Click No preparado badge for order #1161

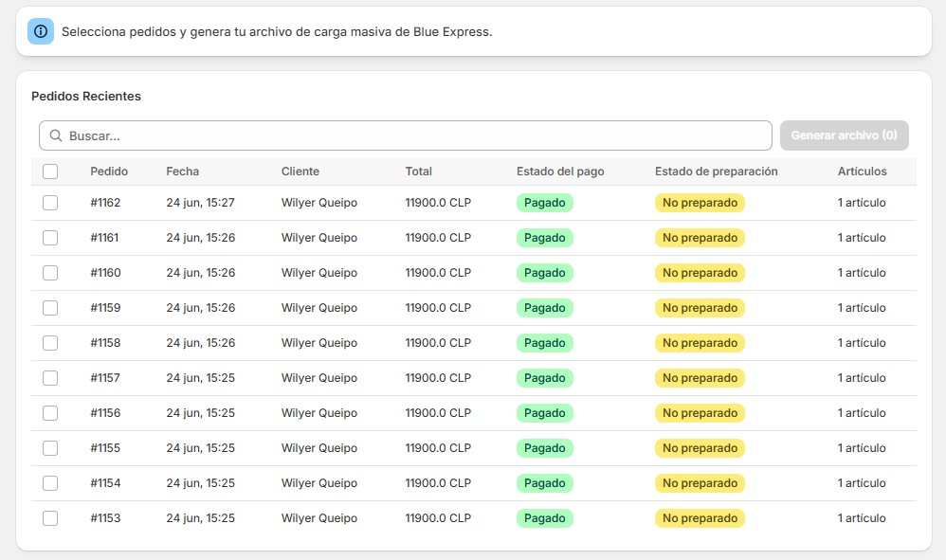[700, 238]
